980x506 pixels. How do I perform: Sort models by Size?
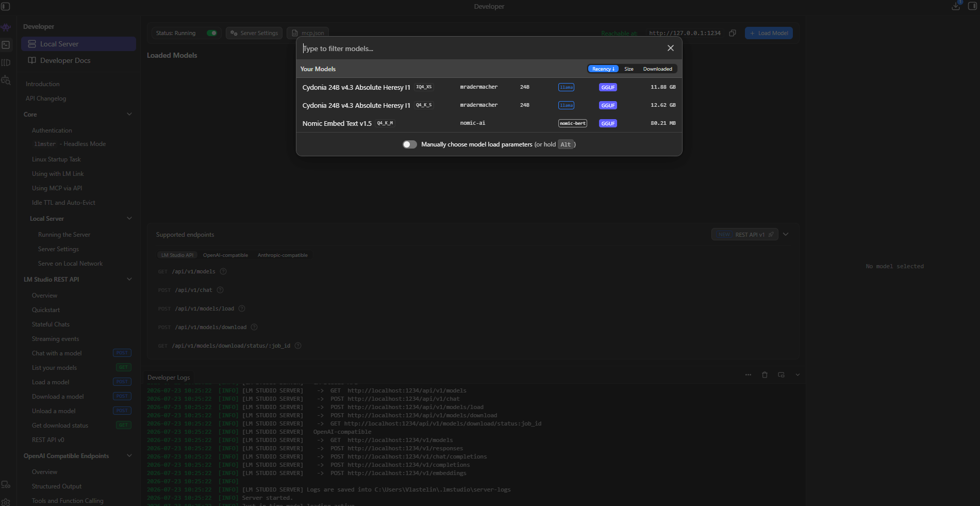click(629, 69)
